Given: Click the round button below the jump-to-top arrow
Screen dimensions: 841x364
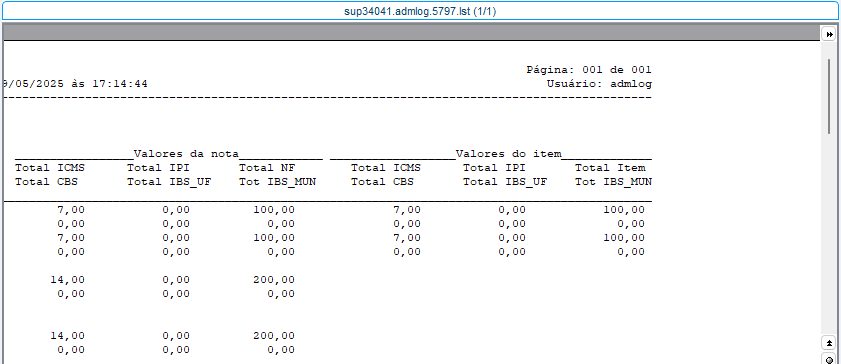Looking at the screenshot, I should tap(829, 359).
